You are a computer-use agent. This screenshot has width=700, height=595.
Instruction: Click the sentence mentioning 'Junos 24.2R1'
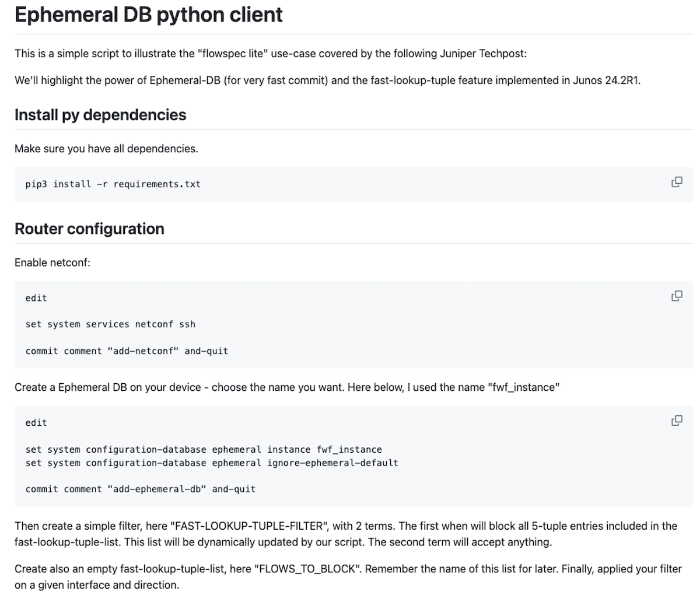coord(327,80)
